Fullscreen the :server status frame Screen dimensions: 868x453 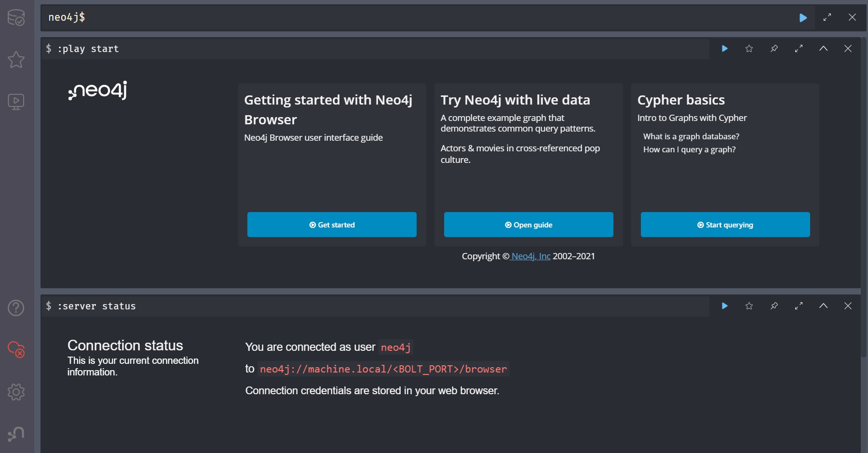799,306
